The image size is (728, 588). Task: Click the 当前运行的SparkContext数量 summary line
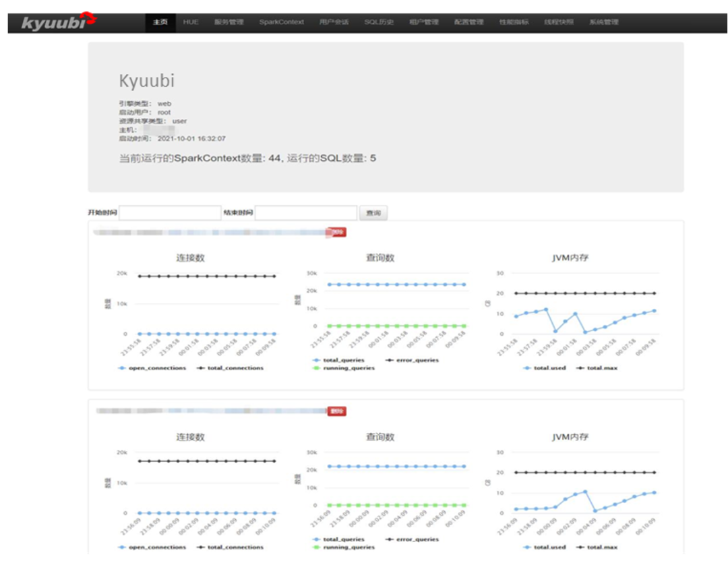[x=247, y=158]
